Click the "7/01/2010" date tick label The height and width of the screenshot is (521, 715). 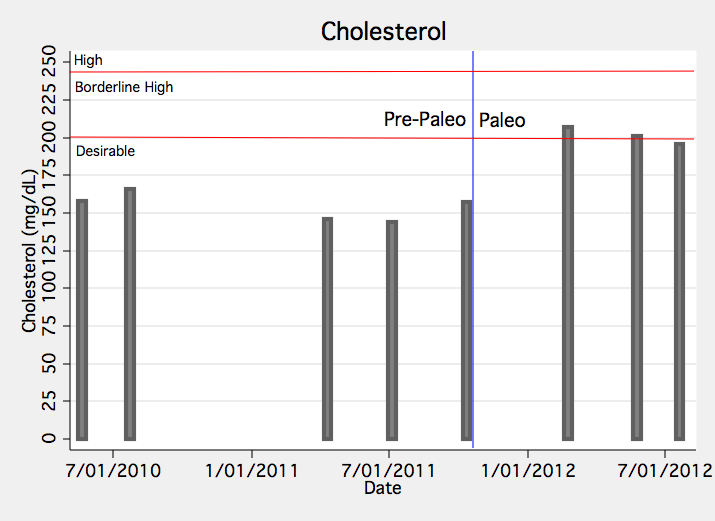113,471
